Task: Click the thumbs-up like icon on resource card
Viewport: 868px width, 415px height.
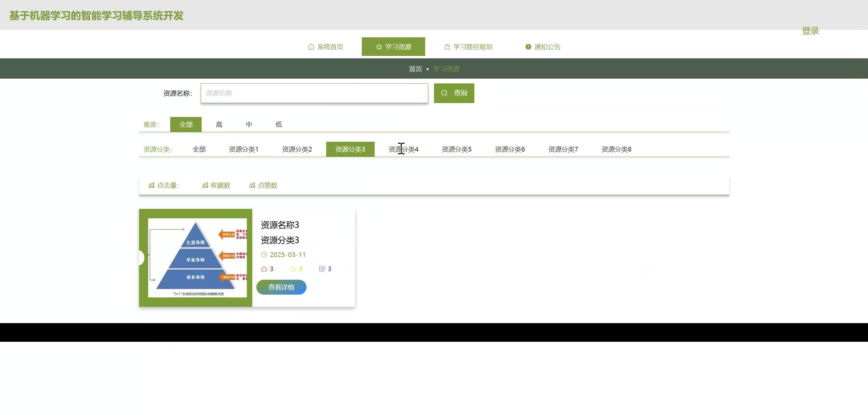Action: (264, 269)
